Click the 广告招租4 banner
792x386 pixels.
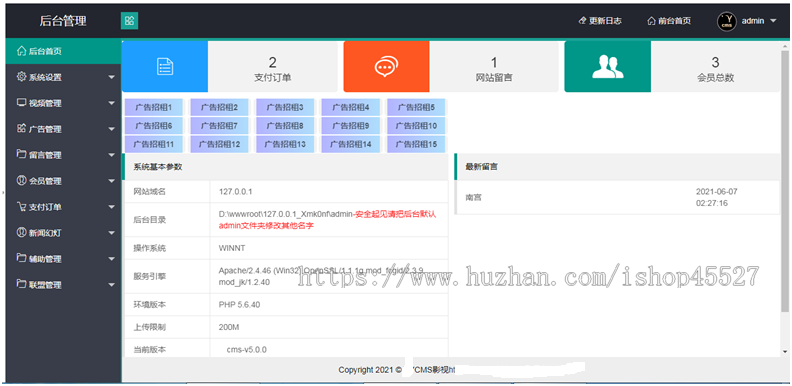click(x=351, y=107)
